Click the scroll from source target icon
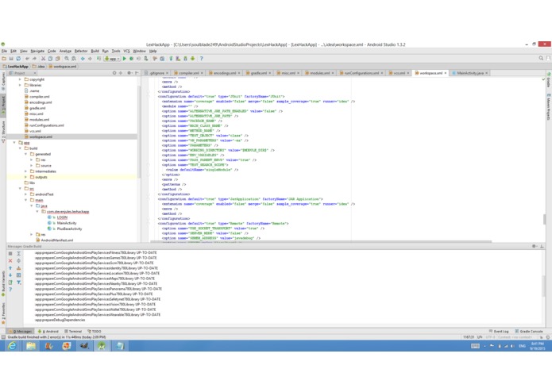Viewport: 552px width, 392px height. coord(114,73)
